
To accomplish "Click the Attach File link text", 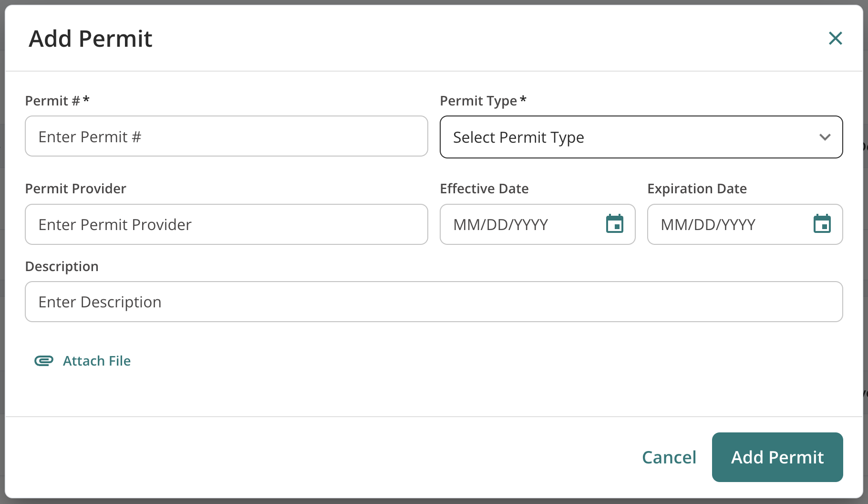I will pos(97,361).
